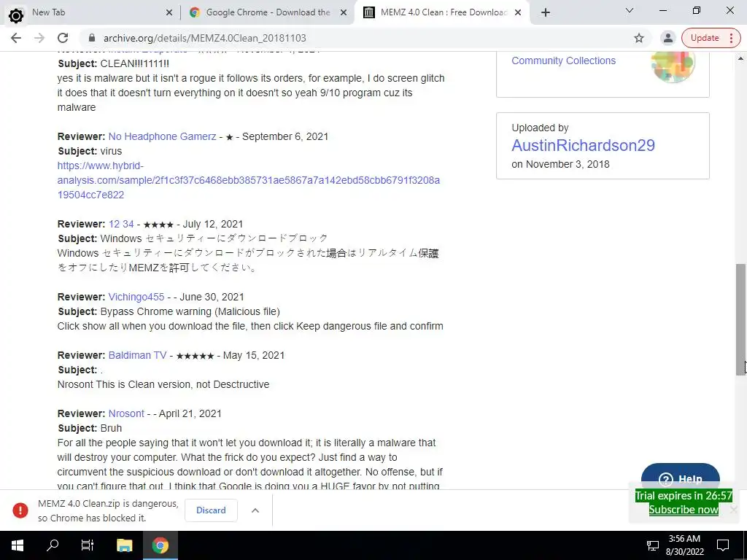
Task: Click subject "Bypass Chrome warning (Malicious file)"
Action: 190,312
